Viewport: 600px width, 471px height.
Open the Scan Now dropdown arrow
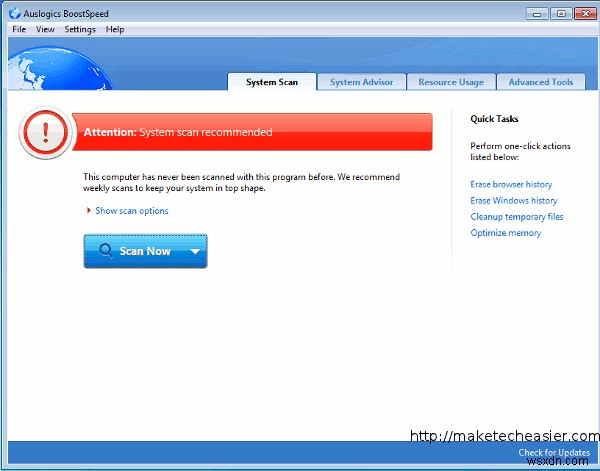click(196, 251)
